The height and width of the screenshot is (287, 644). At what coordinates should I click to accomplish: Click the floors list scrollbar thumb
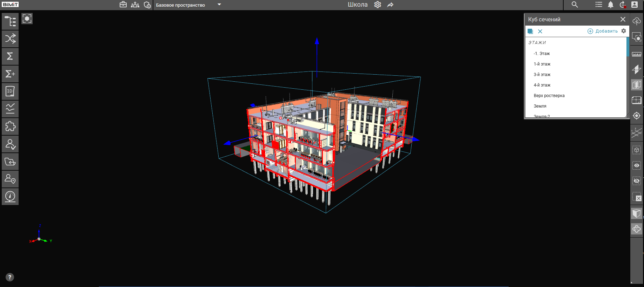[x=628, y=47]
